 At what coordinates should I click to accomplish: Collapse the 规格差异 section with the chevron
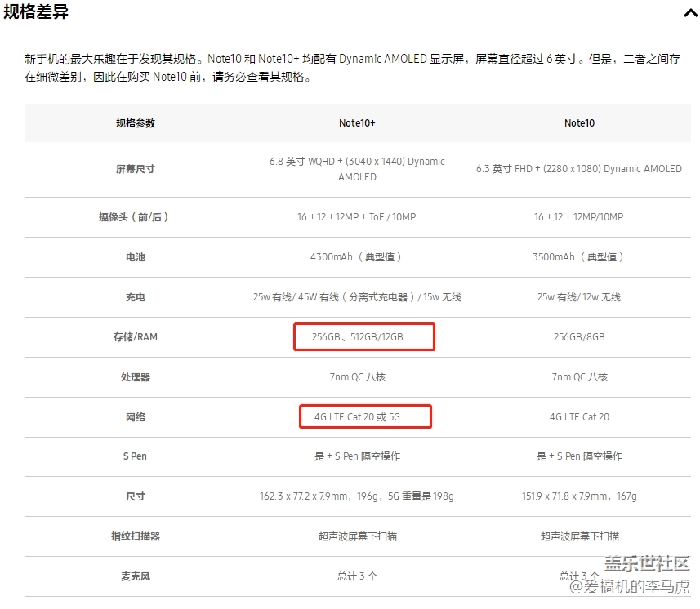[689, 13]
